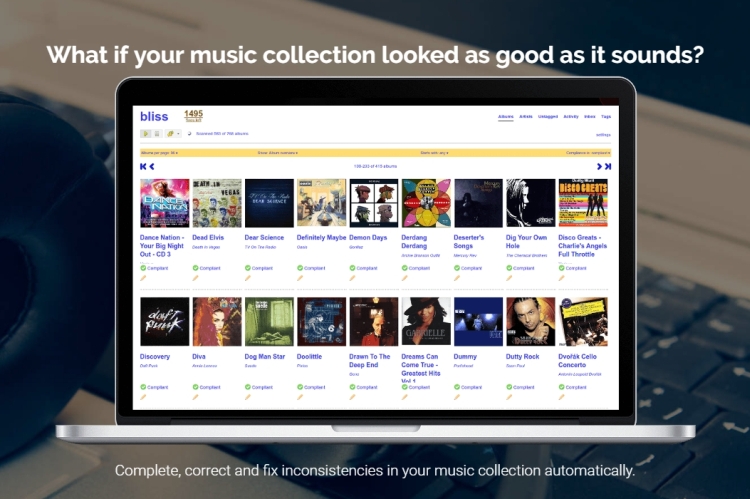Click the pencil edit icon under Derdang Derdang
750x499 pixels.
[405, 278]
